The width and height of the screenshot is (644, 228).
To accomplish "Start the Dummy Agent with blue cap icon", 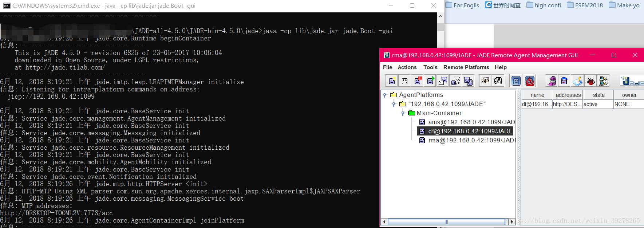I will click(565, 81).
